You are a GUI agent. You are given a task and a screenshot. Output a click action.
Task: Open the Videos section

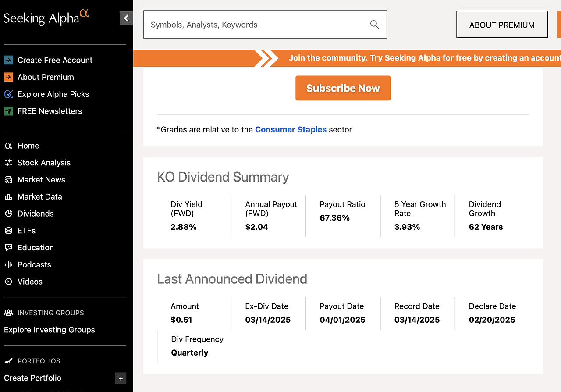click(30, 282)
